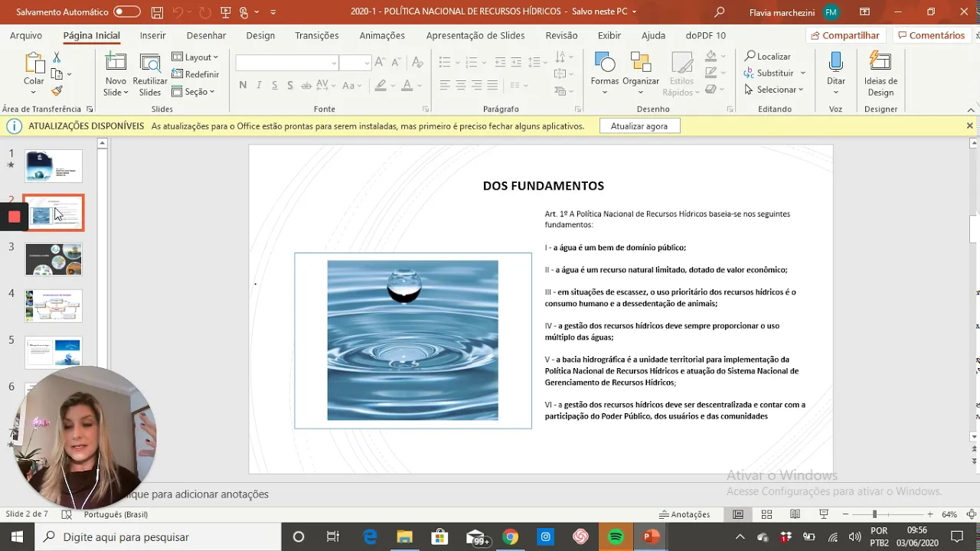Screen dimensions: 980x551
Task: Decrease the font size with the smaller A
Action: [x=397, y=63]
